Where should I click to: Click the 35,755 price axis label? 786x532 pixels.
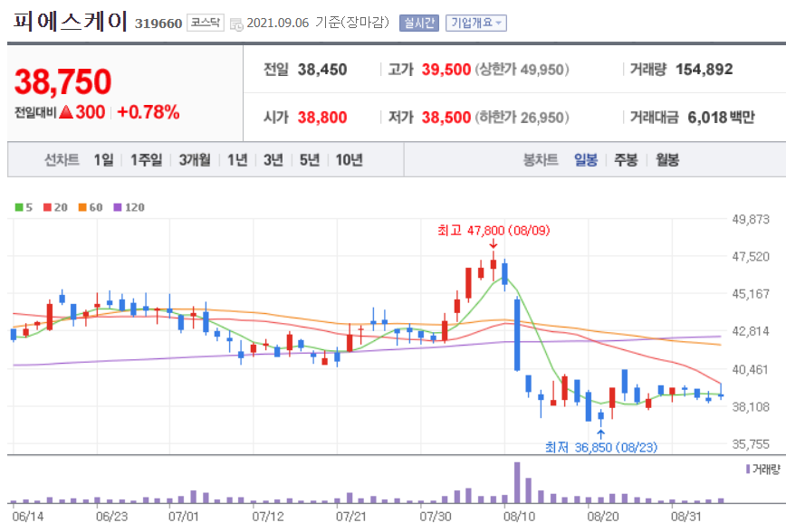point(751,444)
